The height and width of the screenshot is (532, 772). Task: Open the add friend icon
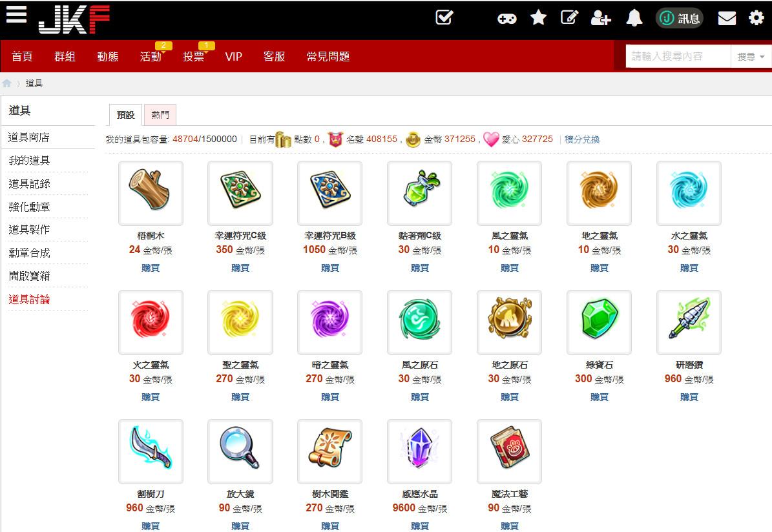pos(601,18)
